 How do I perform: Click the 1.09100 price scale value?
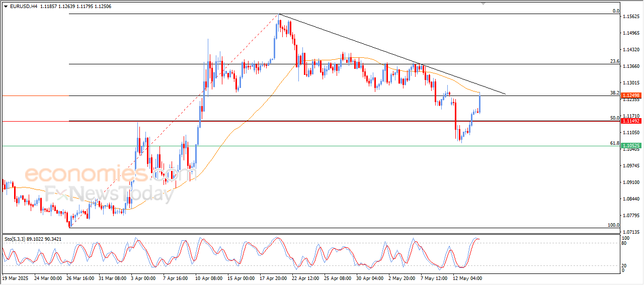(x=631, y=182)
